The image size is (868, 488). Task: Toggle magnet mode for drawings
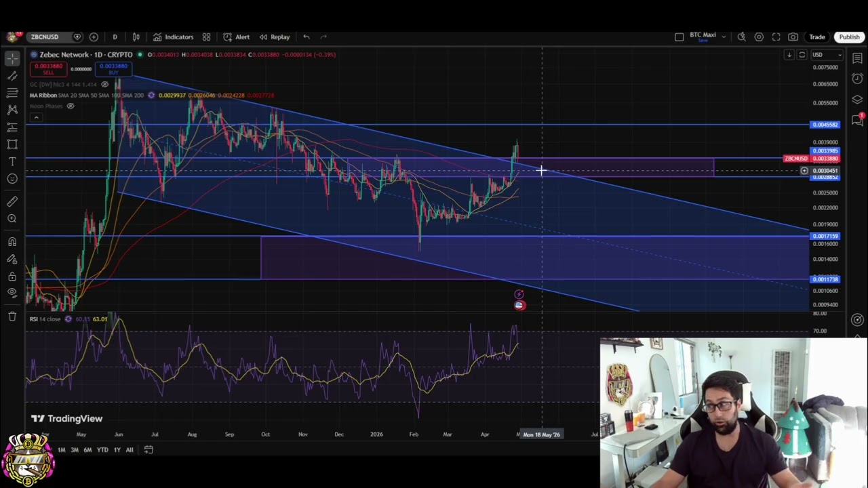pyautogui.click(x=12, y=242)
